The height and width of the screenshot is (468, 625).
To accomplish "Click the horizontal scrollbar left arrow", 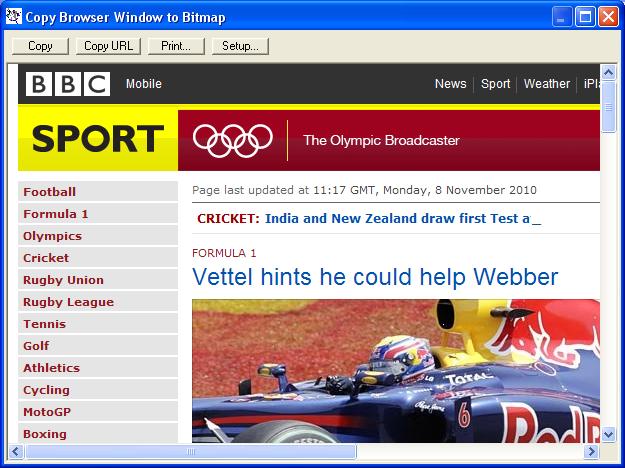I will [16, 452].
